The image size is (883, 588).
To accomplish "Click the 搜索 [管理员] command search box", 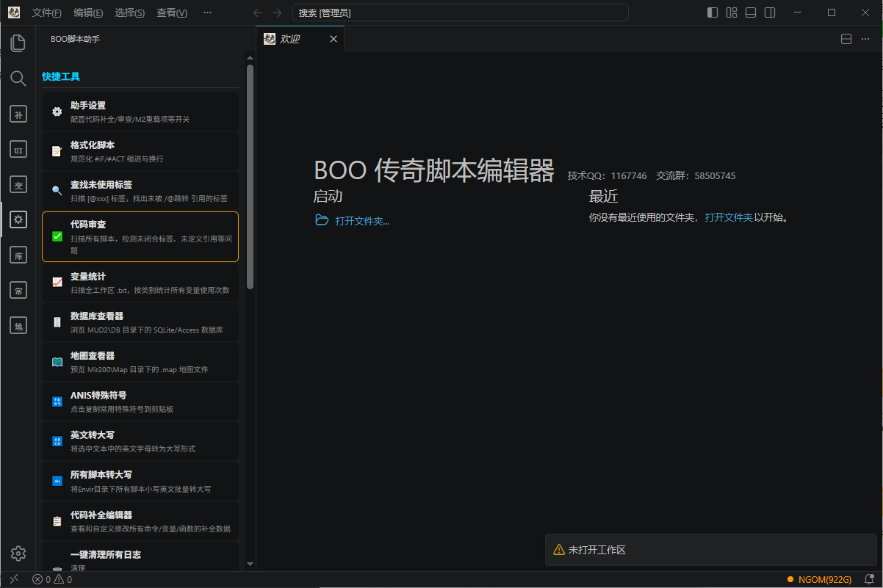I will (461, 12).
